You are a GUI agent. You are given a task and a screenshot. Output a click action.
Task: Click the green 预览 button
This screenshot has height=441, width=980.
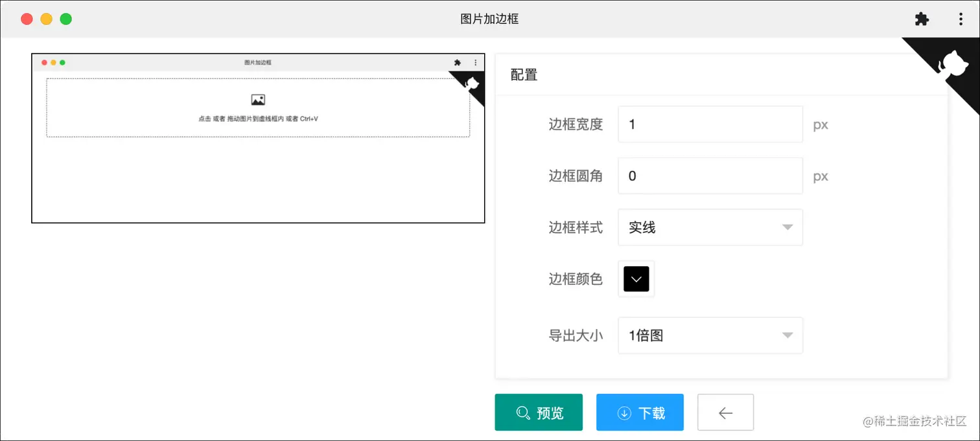539,413
